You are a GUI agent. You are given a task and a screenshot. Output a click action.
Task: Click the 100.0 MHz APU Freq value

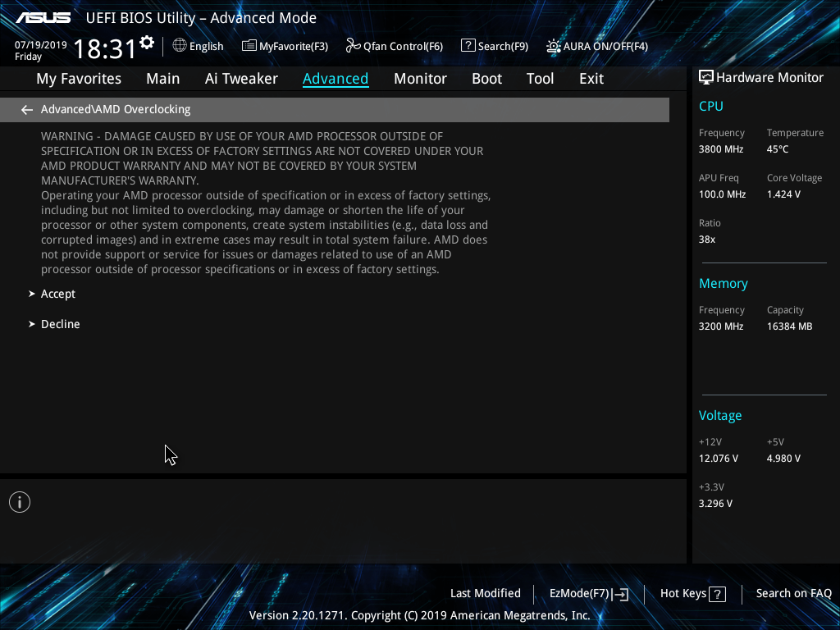coord(722,194)
